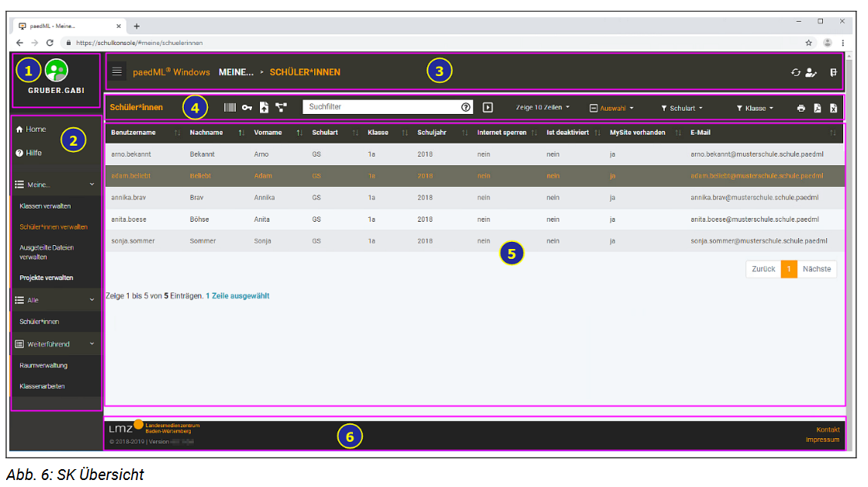868x487 pixels.
Task: Click the Nächste pagination button
Action: pos(817,269)
